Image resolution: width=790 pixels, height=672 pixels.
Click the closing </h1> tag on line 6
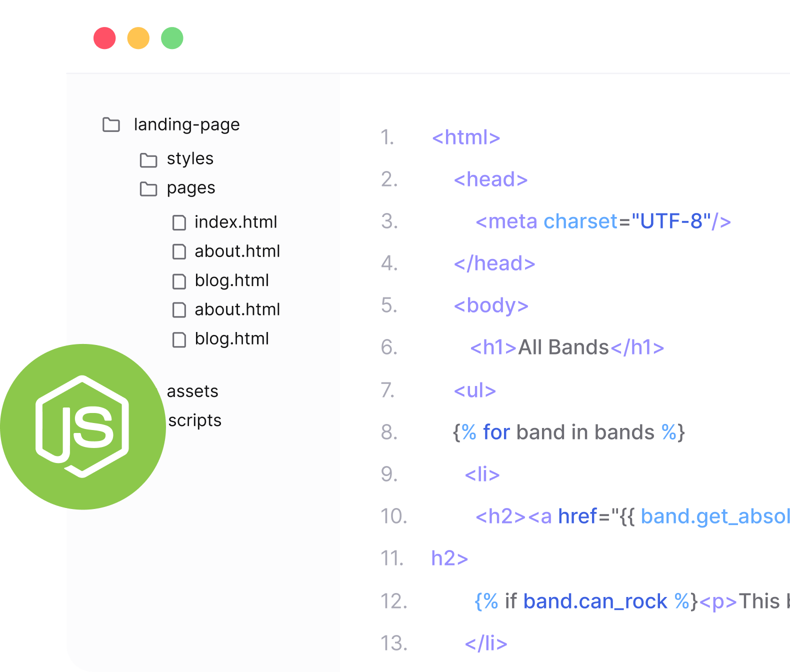pyautogui.click(x=637, y=347)
